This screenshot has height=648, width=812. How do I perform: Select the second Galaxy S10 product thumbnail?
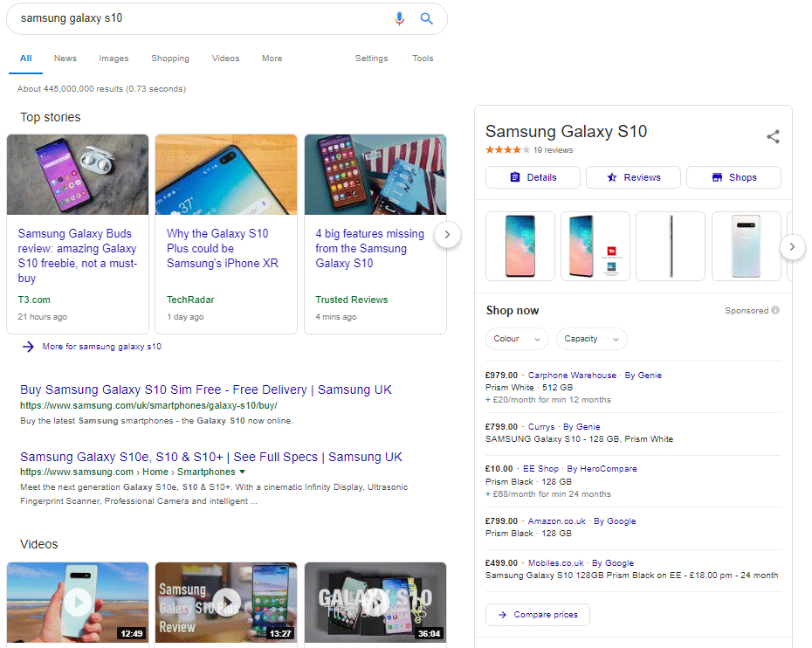click(595, 246)
